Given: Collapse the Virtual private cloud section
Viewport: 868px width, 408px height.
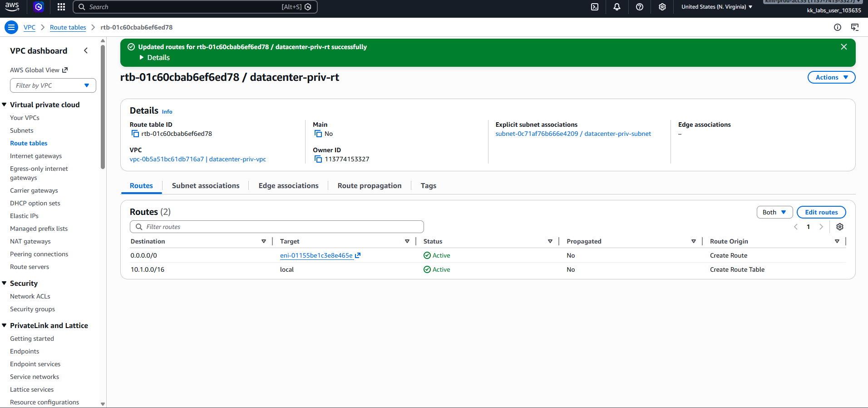Looking at the screenshot, I should click(x=5, y=104).
